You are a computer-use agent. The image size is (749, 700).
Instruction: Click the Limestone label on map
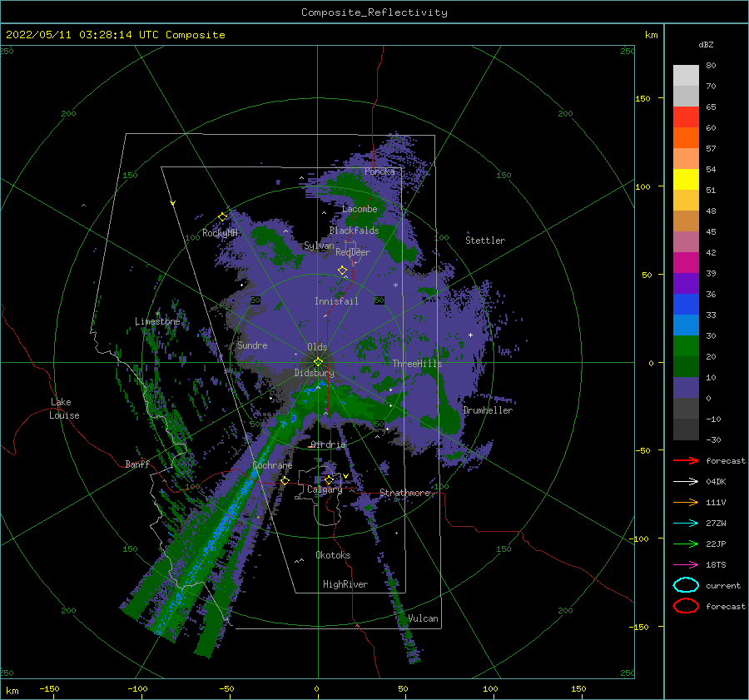click(157, 321)
